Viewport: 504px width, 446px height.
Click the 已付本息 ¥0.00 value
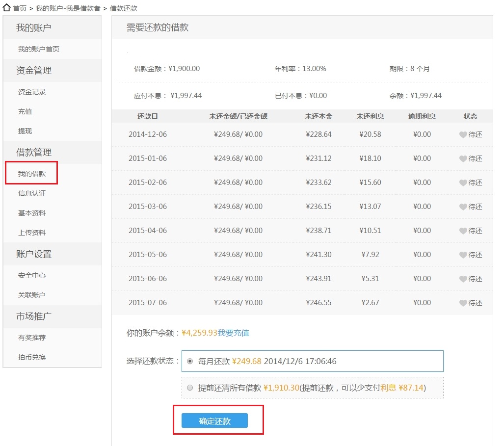318,96
